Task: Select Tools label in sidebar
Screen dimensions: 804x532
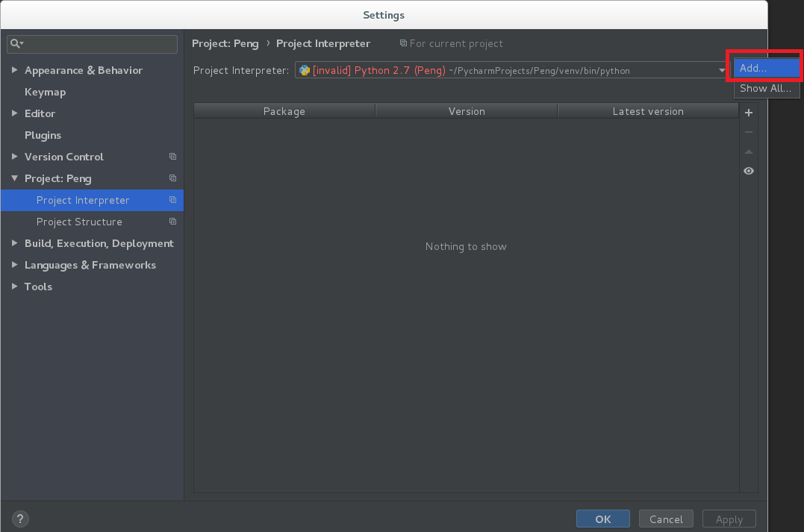Action: 39,287
